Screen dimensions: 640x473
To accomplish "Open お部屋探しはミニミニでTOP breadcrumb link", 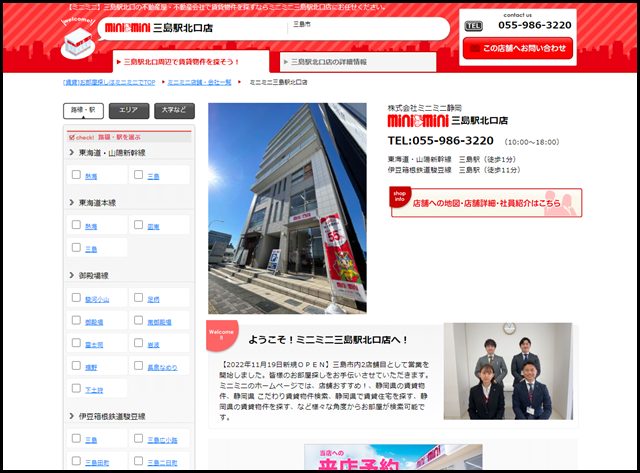I will pos(109,82).
